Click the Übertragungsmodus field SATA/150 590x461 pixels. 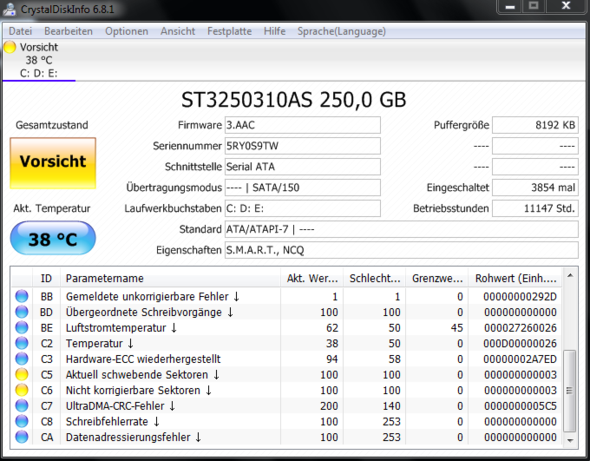tap(303, 187)
